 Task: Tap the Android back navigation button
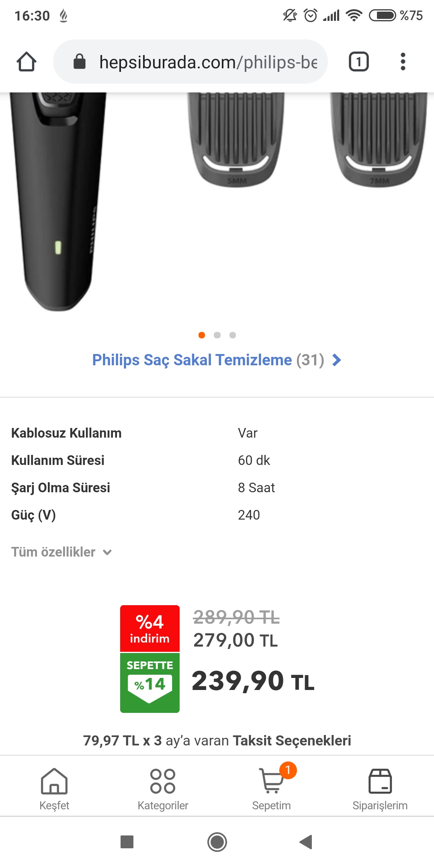pyautogui.click(x=306, y=842)
